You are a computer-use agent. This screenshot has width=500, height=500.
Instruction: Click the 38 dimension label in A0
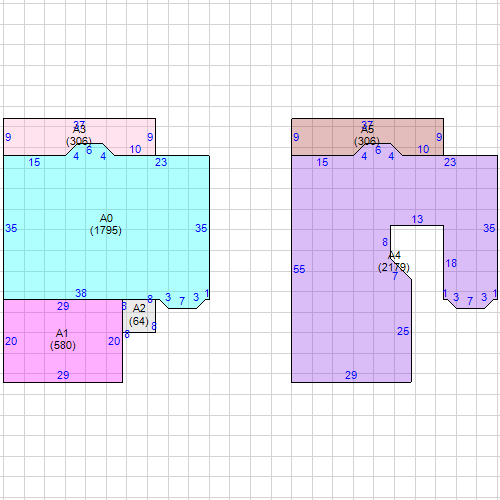(81, 293)
